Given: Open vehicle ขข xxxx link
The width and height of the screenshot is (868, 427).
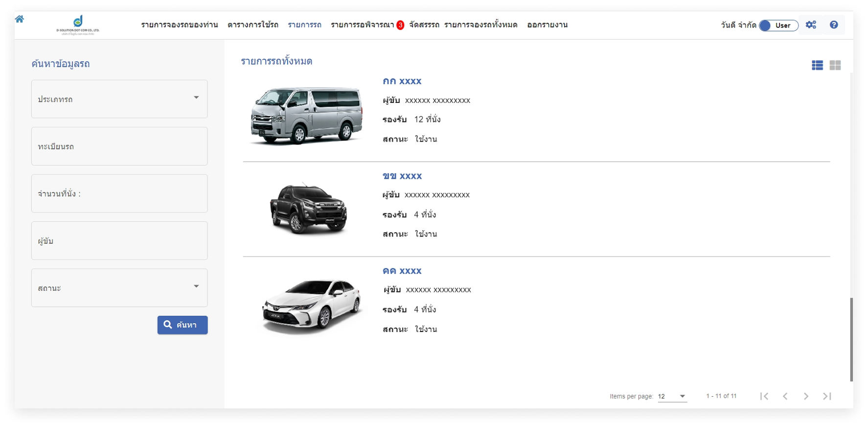Looking at the screenshot, I should coord(402,176).
